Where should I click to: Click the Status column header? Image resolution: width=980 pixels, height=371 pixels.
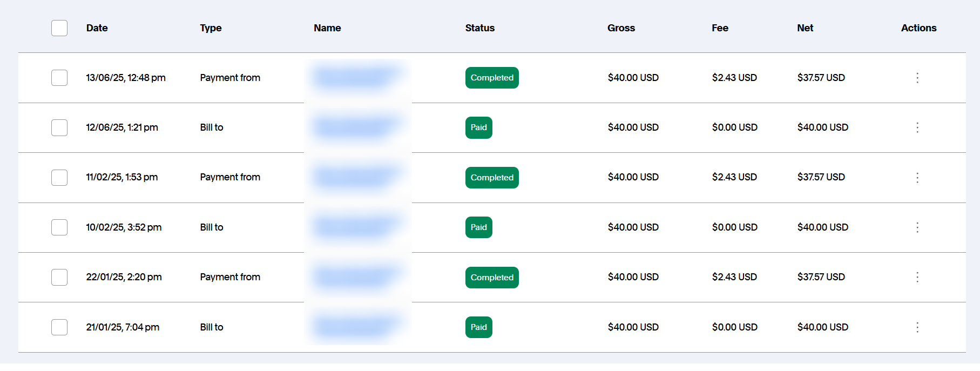(479, 28)
